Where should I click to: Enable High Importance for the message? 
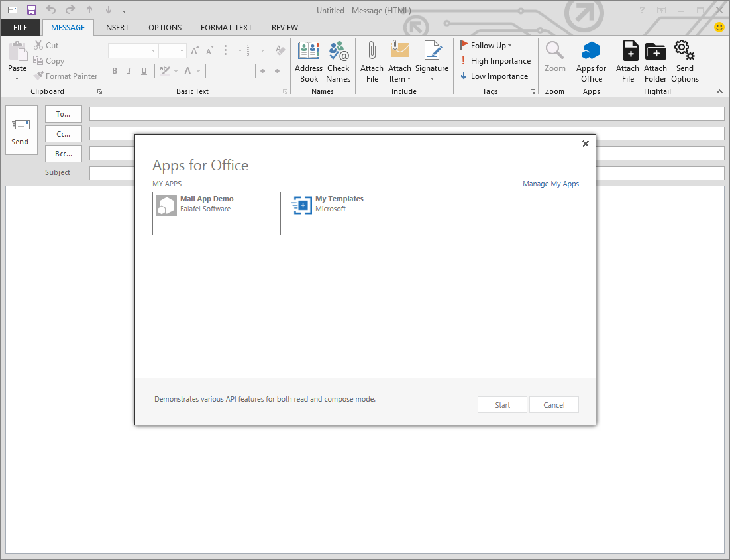[x=495, y=60]
